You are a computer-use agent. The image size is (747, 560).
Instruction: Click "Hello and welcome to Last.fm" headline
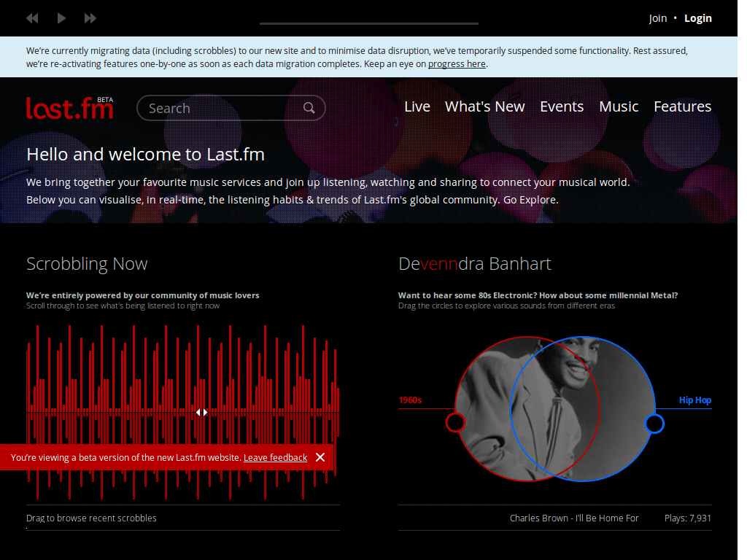coord(145,155)
